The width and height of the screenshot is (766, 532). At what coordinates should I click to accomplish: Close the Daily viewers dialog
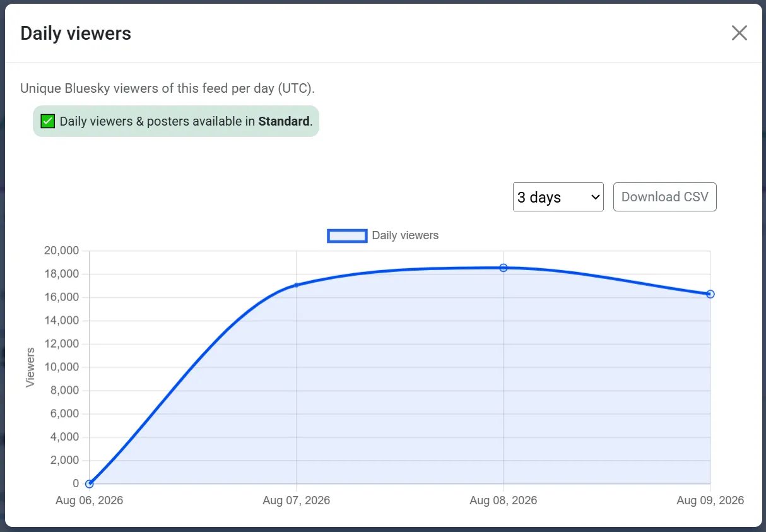point(739,33)
